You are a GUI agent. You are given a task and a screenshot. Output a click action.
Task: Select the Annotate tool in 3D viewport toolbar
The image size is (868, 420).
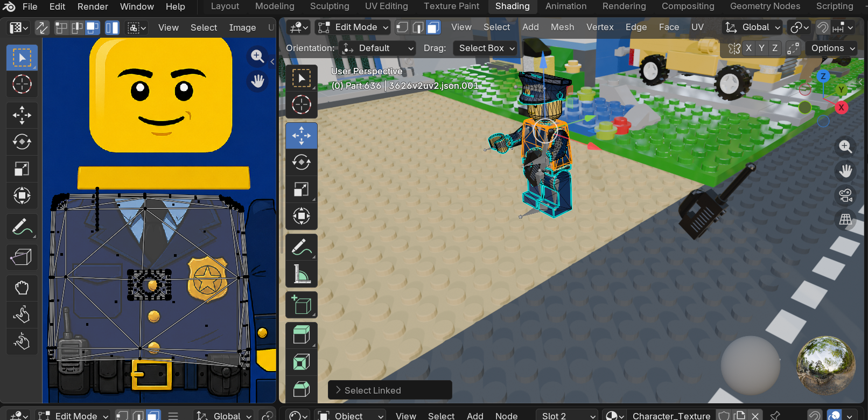click(x=302, y=247)
